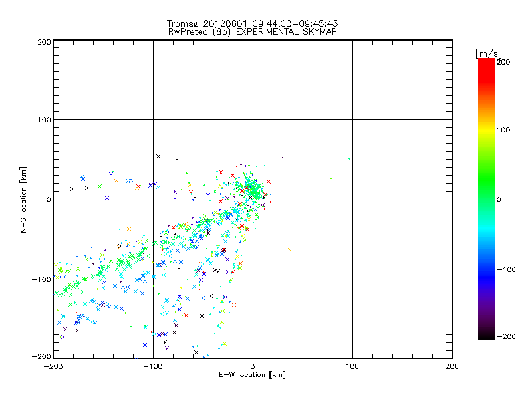Click the y-axis tick label "-200"
The height and width of the screenshot is (399, 532).
(x=41, y=356)
